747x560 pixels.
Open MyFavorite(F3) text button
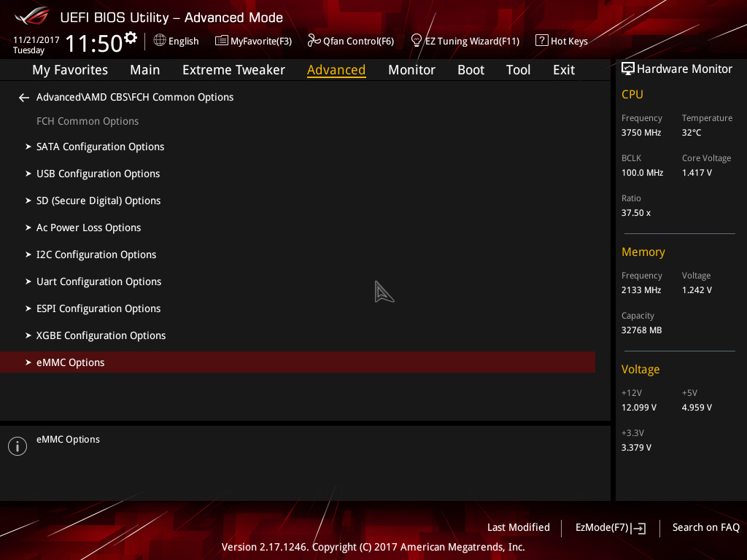click(261, 41)
